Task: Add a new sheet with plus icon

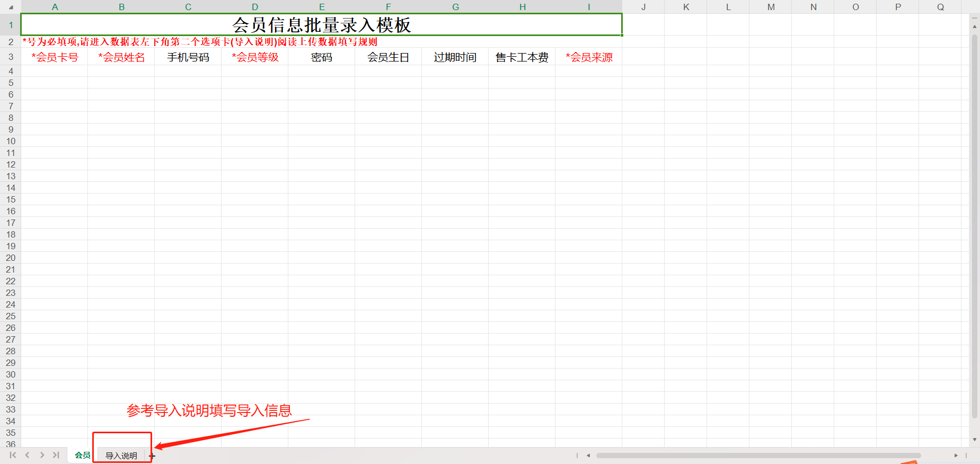Action: 152,456
